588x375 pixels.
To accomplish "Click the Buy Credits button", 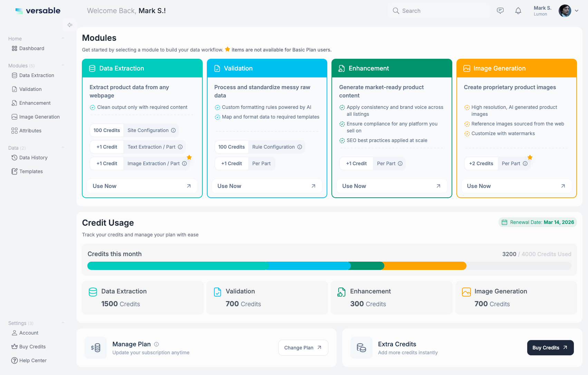I will [550, 348].
